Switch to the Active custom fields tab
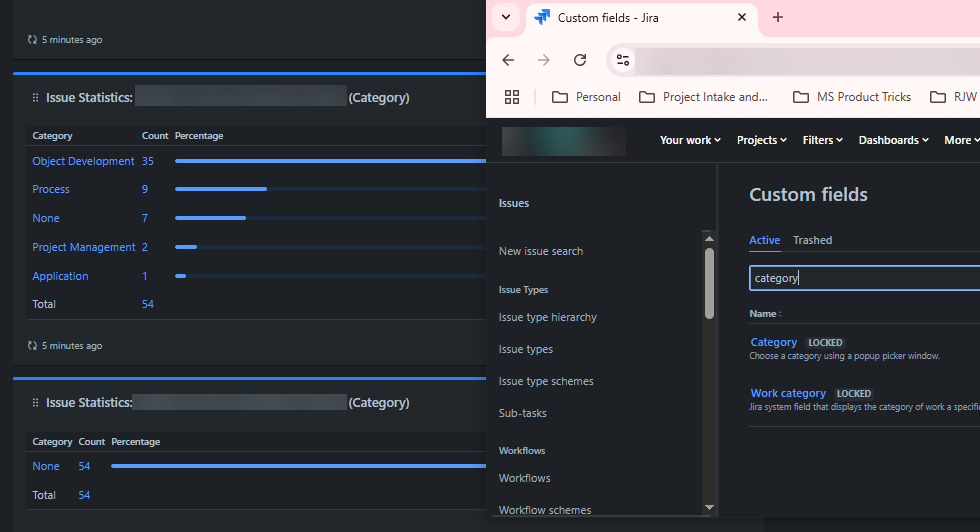 click(764, 240)
